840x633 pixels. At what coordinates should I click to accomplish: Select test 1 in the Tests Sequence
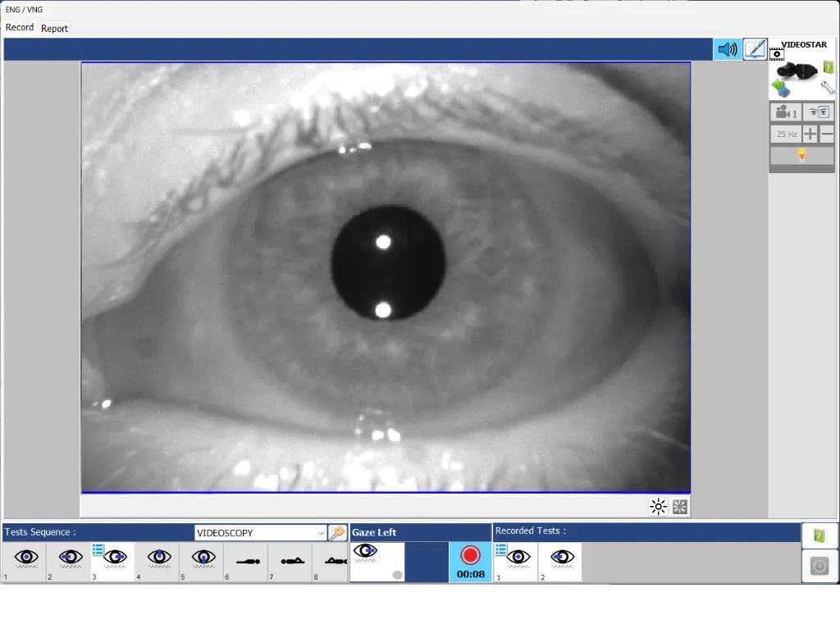pos(25,561)
